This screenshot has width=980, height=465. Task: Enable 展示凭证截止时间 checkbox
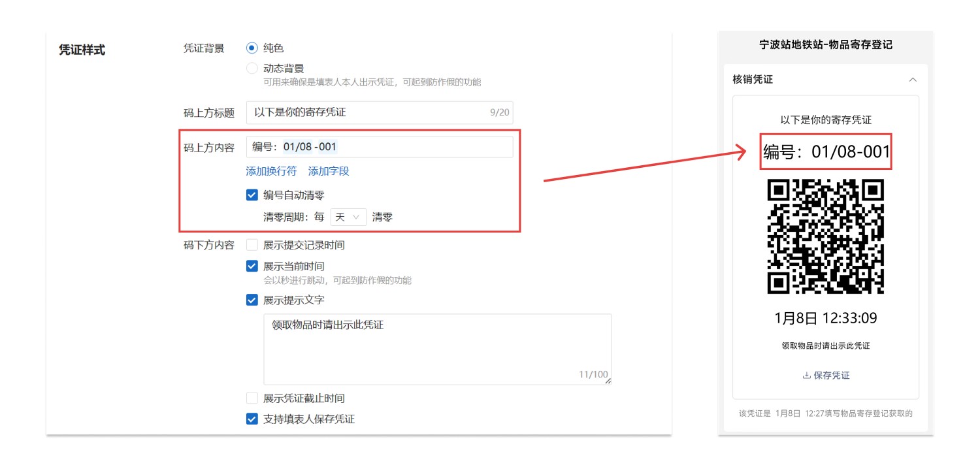click(252, 398)
